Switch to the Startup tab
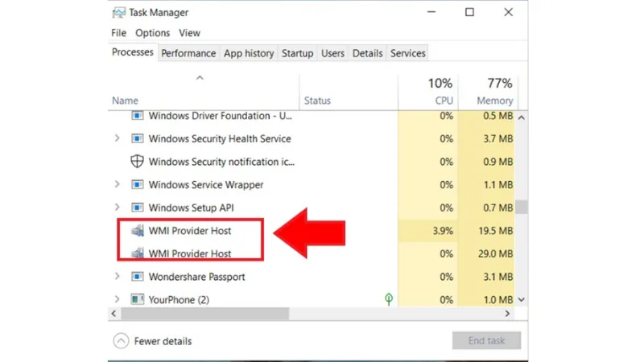The height and width of the screenshot is (362, 644). 297,53
